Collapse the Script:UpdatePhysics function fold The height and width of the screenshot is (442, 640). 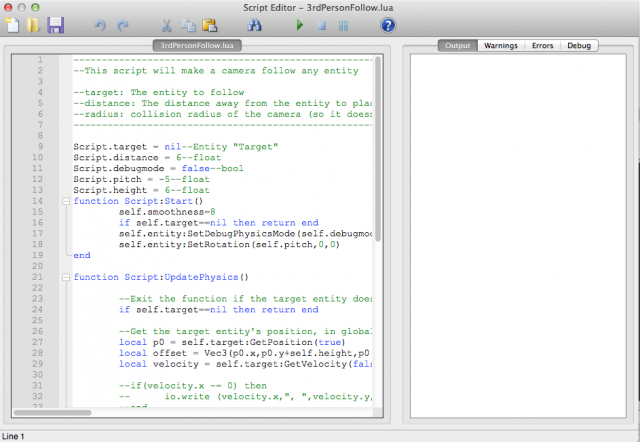[65, 277]
